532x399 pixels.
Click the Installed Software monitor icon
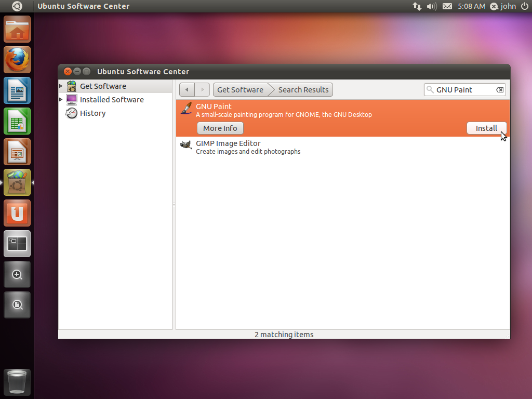72,100
